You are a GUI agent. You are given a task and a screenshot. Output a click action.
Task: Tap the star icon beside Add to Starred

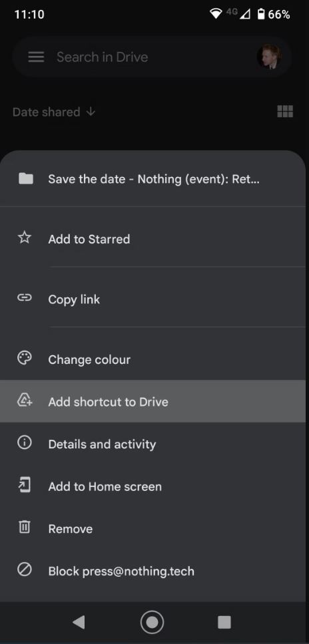25,238
